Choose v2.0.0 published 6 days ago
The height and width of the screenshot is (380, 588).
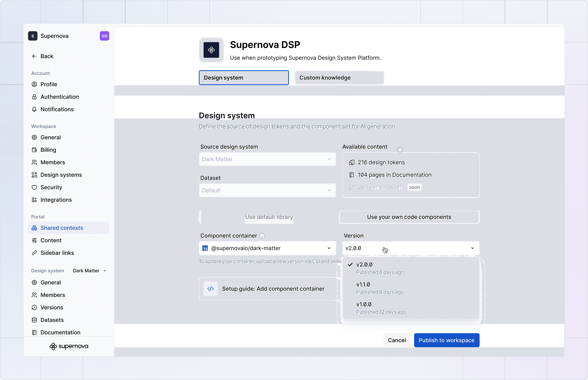coord(411,268)
